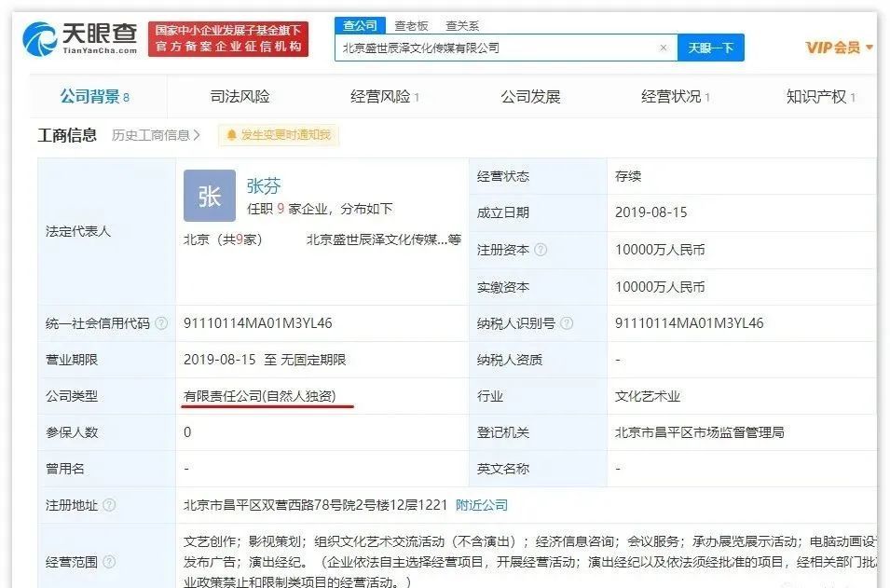Viewport: 890px width, 588px height.
Task: Click 北京盛世辰泽文化传媒...等 company link
Action: [384, 239]
